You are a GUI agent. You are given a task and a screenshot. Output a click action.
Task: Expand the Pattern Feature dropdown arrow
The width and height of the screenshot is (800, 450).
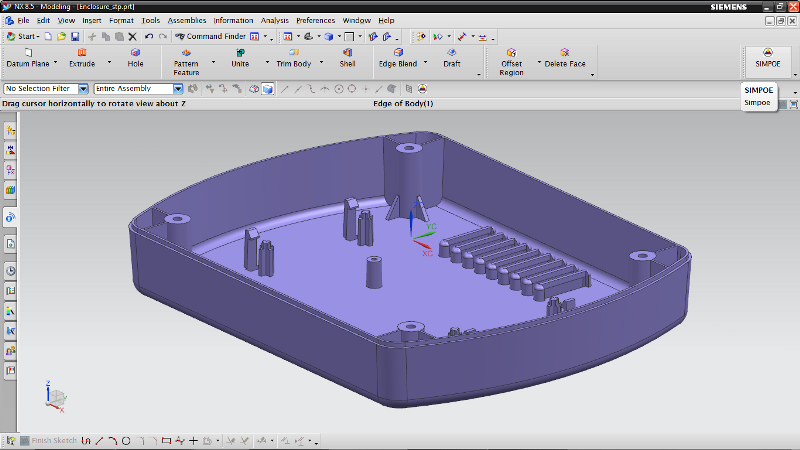point(213,62)
